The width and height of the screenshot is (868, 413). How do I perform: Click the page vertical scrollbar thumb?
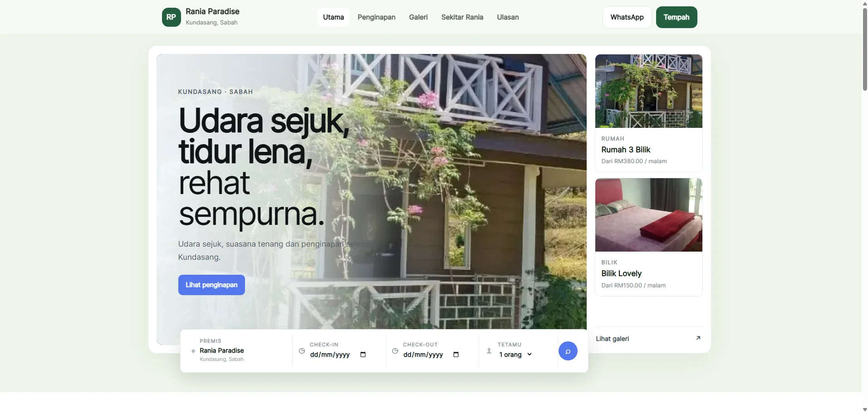(x=865, y=49)
